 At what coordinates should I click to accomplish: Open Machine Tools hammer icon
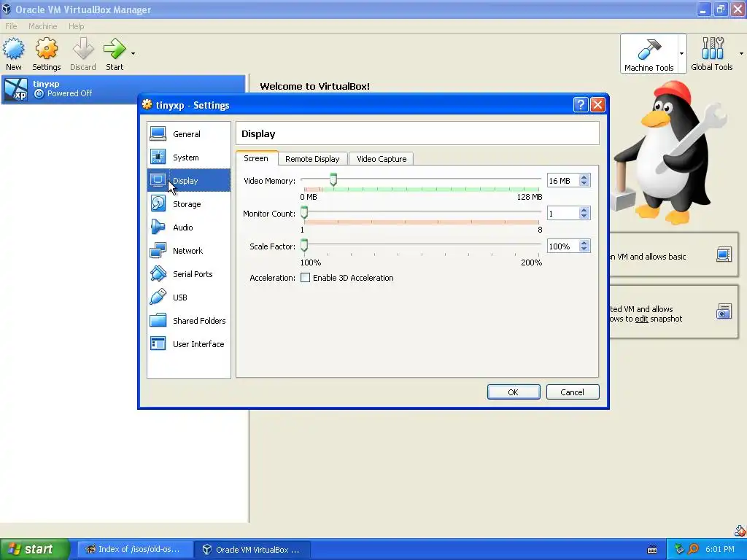pyautogui.click(x=649, y=49)
